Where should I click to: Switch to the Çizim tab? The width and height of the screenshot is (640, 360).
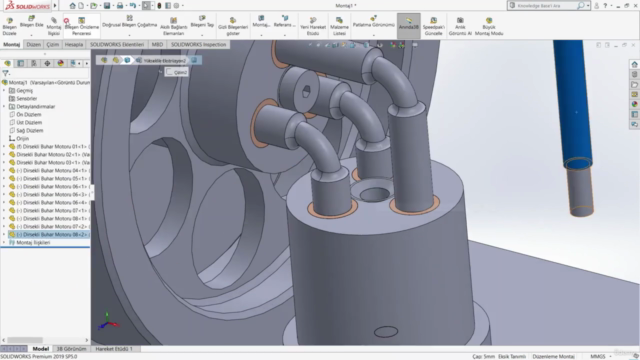pyautogui.click(x=53, y=44)
